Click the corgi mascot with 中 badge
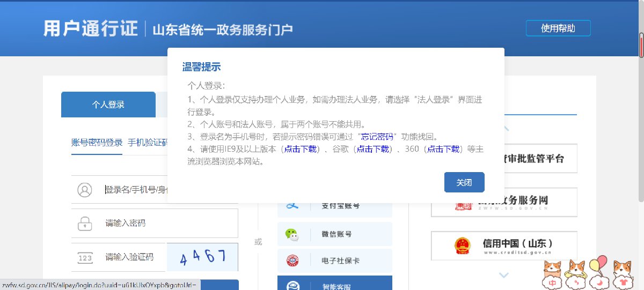 click(x=553, y=274)
